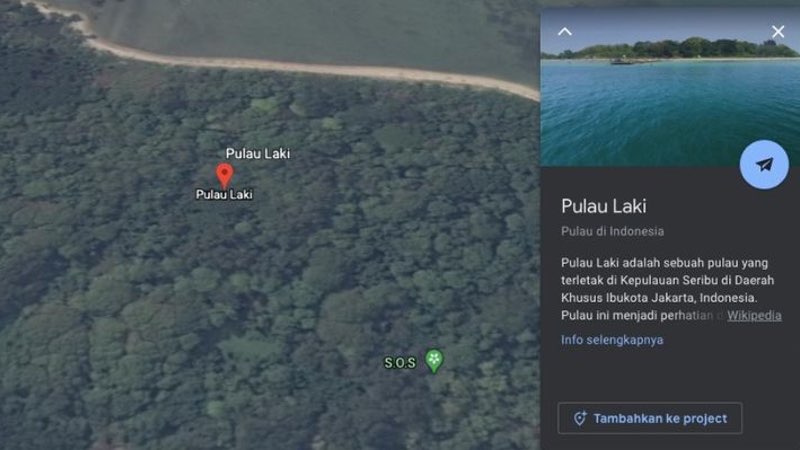This screenshot has height=450, width=800.
Task: Click the Pulau Laki description paragraph
Action: click(669, 289)
